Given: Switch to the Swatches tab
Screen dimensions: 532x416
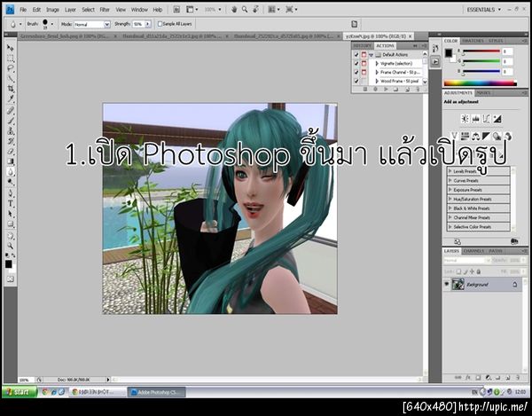Looking at the screenshot, I should click(473, 41).
